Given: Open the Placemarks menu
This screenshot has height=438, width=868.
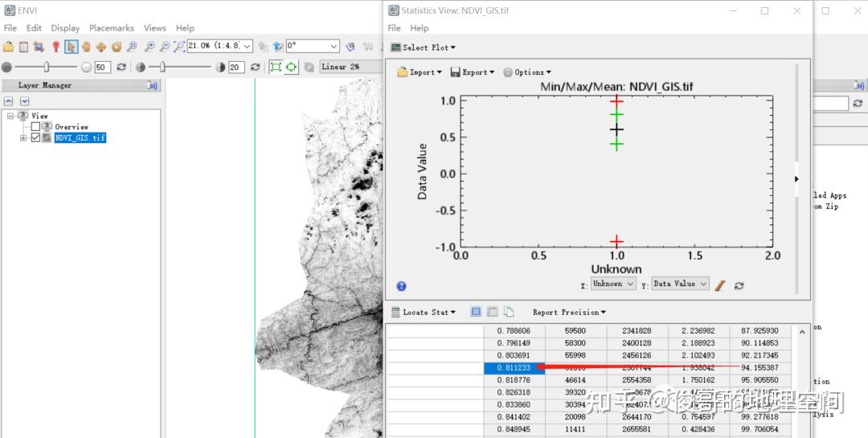Looking at the screenshot, I should (112, 28).
